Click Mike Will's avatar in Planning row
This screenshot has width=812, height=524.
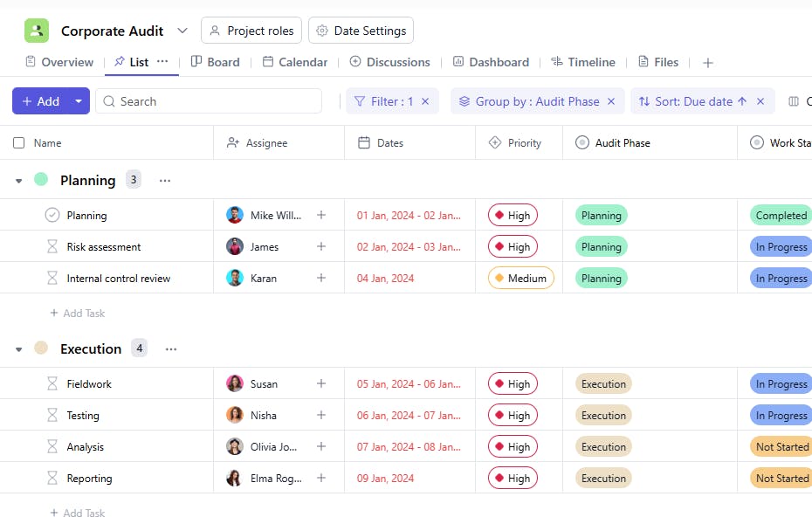coord(235,216)
